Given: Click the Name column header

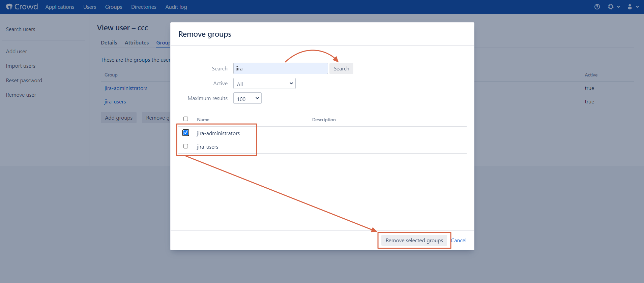Looking at the screenshot, I should click(x=203, y=120).
